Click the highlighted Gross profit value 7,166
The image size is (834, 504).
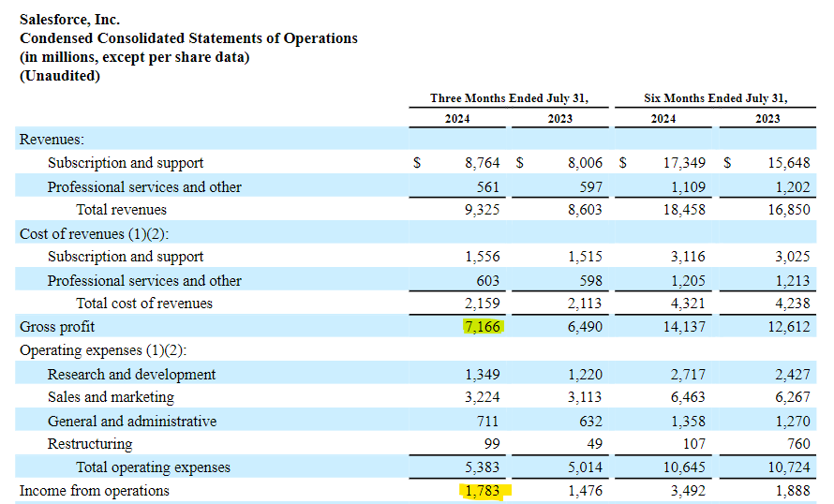[x=483, y=326]
